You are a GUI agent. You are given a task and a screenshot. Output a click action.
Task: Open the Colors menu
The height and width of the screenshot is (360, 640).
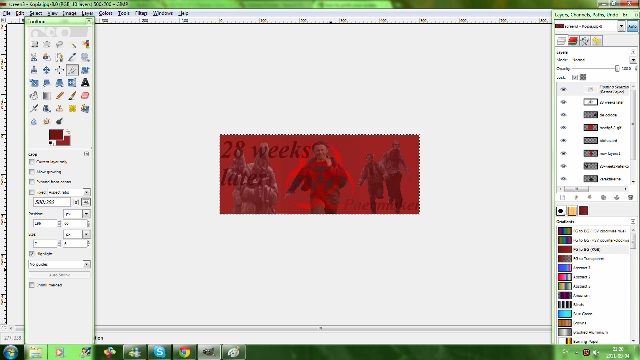(x=105, y=13)
